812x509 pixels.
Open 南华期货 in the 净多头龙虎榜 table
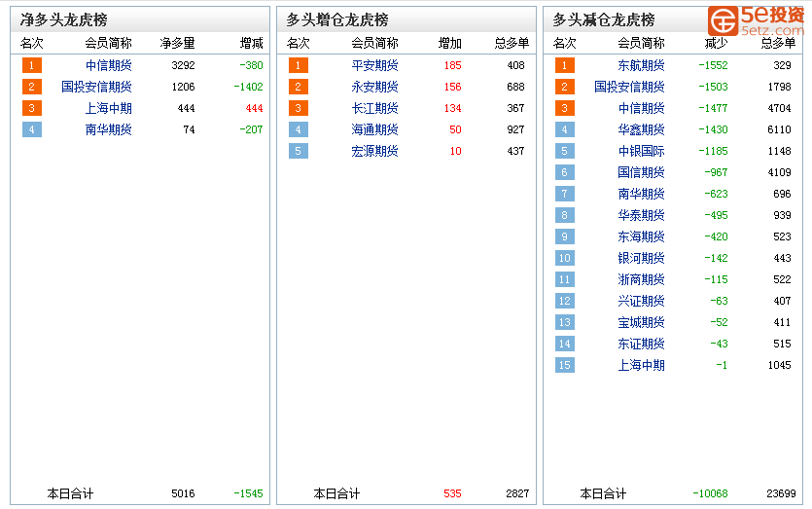point(108,129)
